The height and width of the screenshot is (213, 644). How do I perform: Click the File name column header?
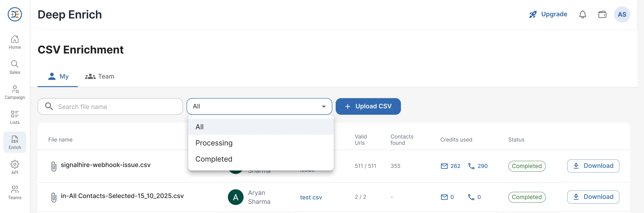[60, 139]
